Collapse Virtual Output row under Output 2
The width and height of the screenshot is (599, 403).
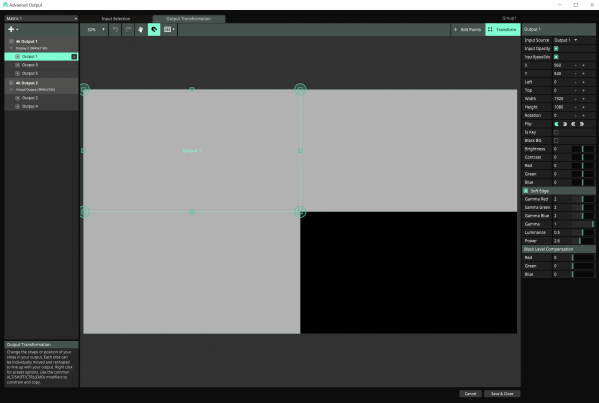point(11,90)
